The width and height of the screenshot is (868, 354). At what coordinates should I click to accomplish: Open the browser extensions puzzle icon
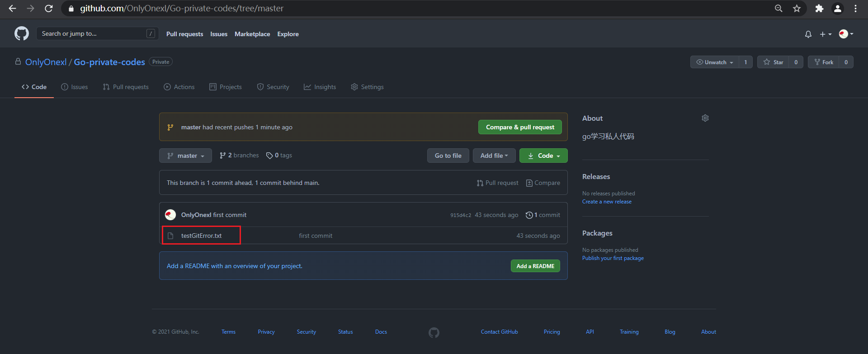(x=819, y=9)
